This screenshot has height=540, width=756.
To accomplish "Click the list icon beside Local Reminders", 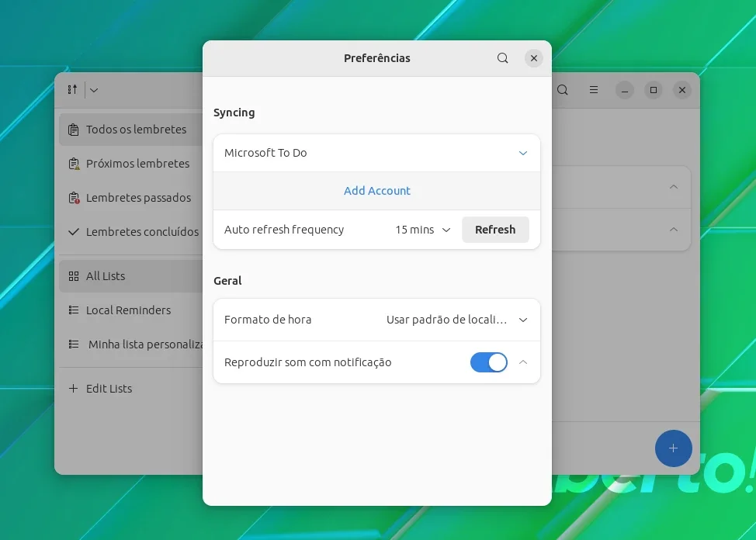I will coord(73,310).
